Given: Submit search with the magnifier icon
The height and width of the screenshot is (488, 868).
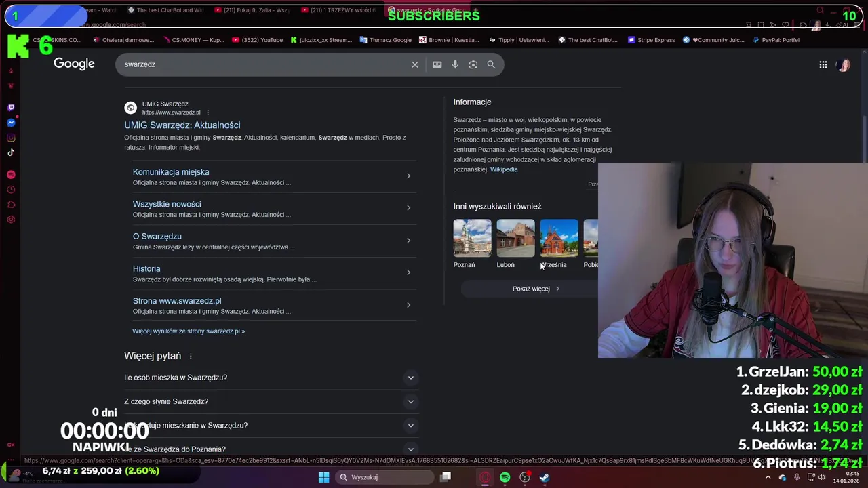Looking at the screenshot, I should 491,64.
